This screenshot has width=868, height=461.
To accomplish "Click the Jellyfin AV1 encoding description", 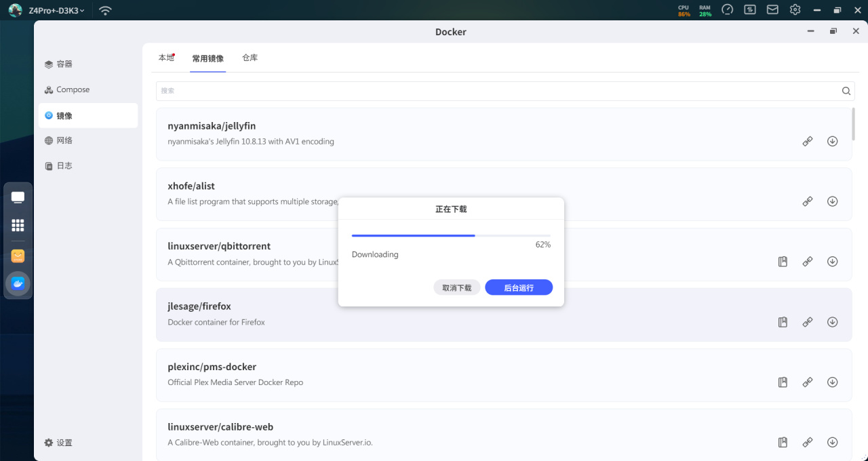I will point(251,142).
